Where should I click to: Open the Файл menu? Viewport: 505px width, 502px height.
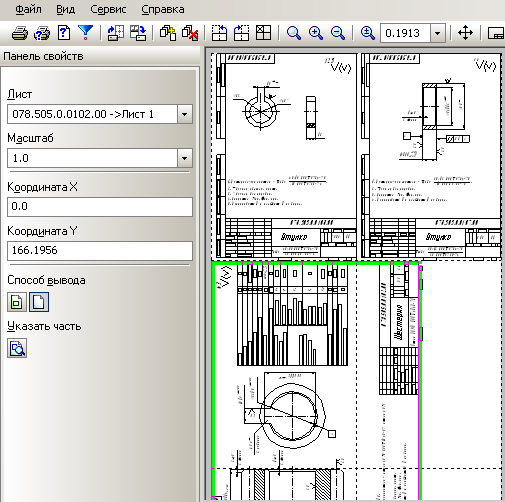coord(28,9)
